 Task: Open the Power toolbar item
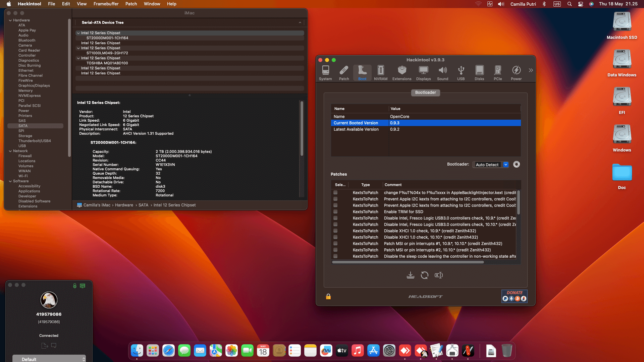tap(516, 73)
